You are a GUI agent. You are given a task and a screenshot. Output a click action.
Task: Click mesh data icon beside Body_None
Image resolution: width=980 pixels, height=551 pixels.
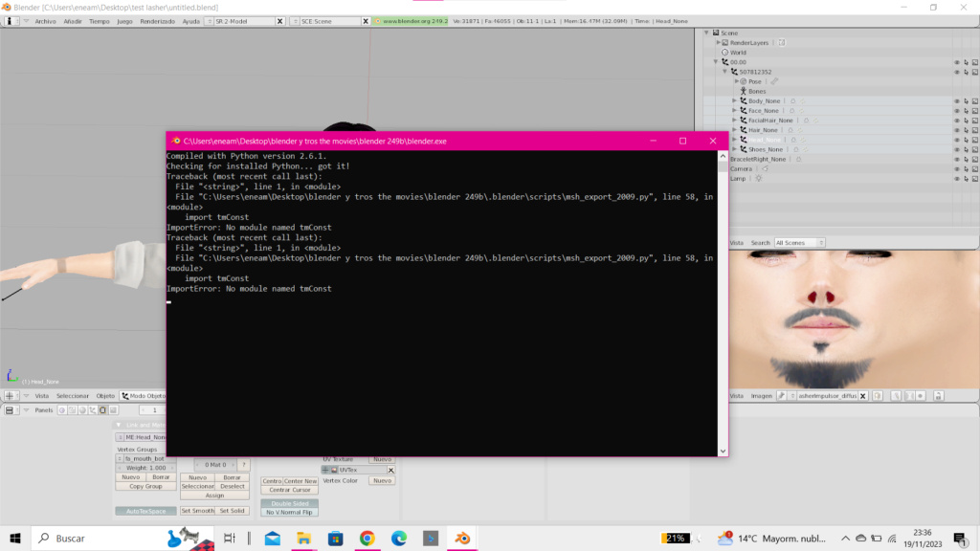[792, 101]
